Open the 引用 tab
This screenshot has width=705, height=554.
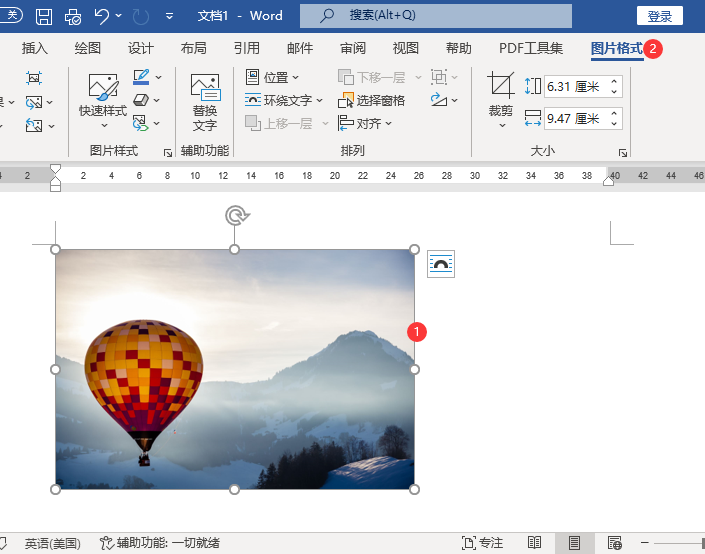pyautogui.click(x=247, y=48)
